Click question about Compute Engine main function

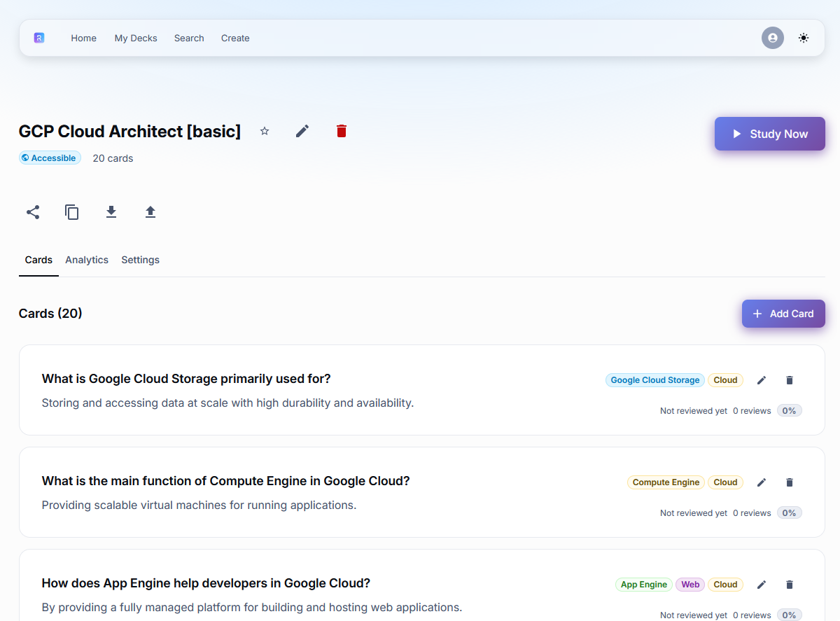225,481
